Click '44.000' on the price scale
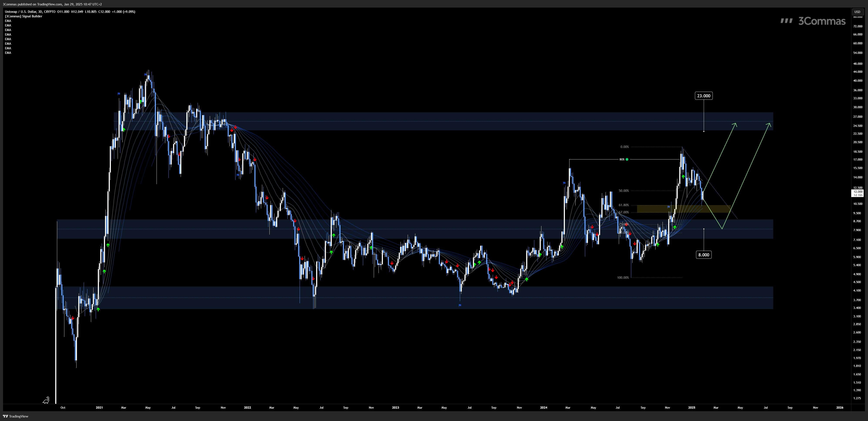Image resolution: width=868 pixels, height=421 pixels. click(858, 72)
